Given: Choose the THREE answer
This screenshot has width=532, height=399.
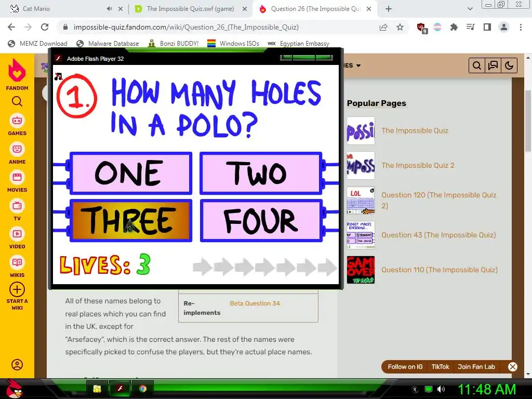Looking at the screenshot, I should coord(131,220).
